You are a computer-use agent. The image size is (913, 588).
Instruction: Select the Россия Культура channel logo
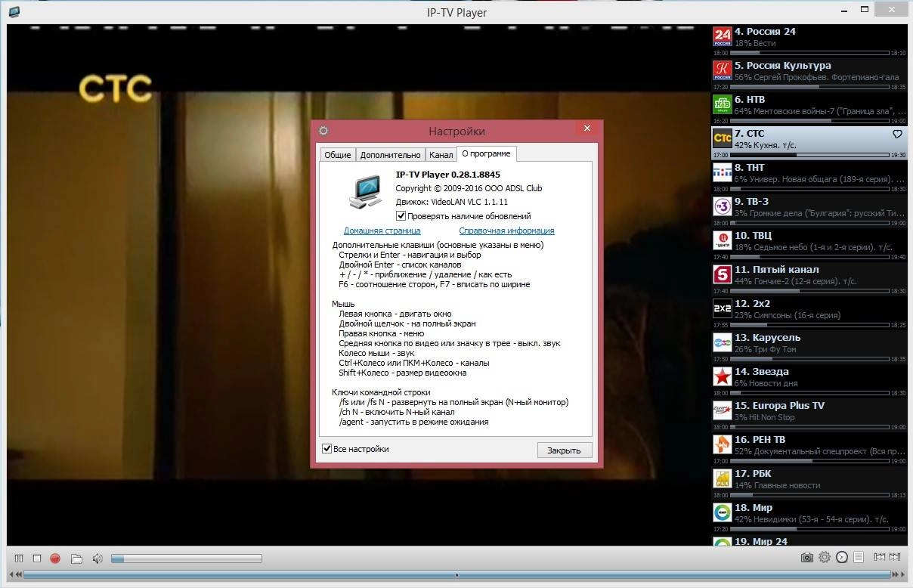723,70
